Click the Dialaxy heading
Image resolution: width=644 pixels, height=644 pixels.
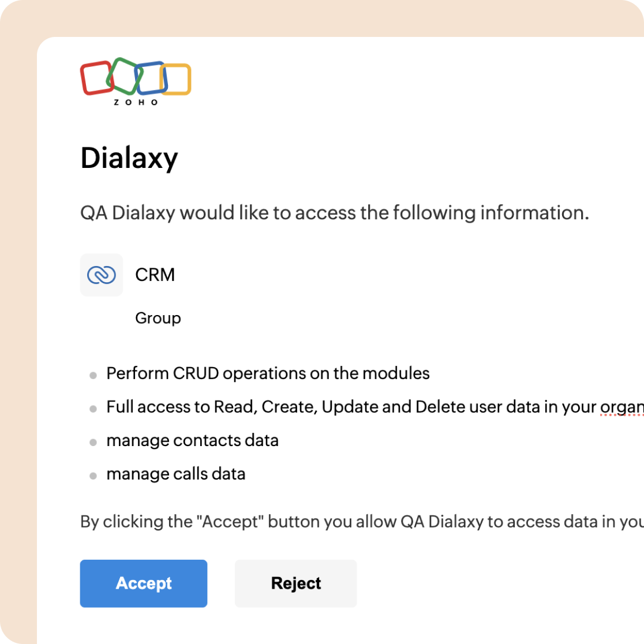pos(129,158)
